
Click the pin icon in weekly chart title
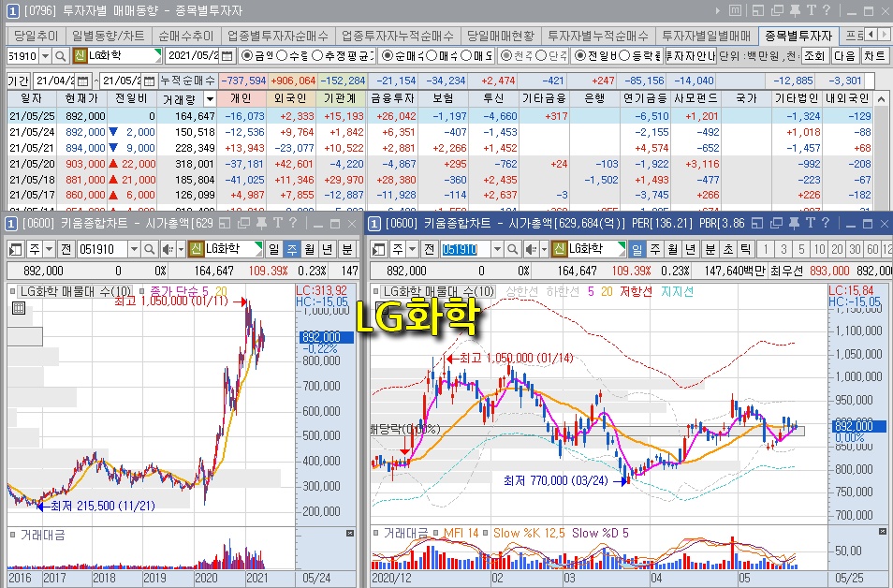click(x=261, y=224)
